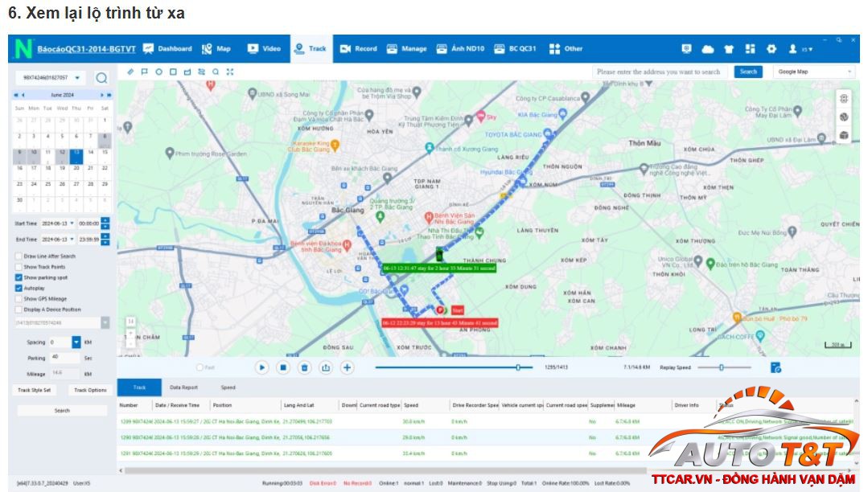Screen dimensions: 868x492
Task: Activate the fullscreen map icon
Action: [x=230, y=72]
